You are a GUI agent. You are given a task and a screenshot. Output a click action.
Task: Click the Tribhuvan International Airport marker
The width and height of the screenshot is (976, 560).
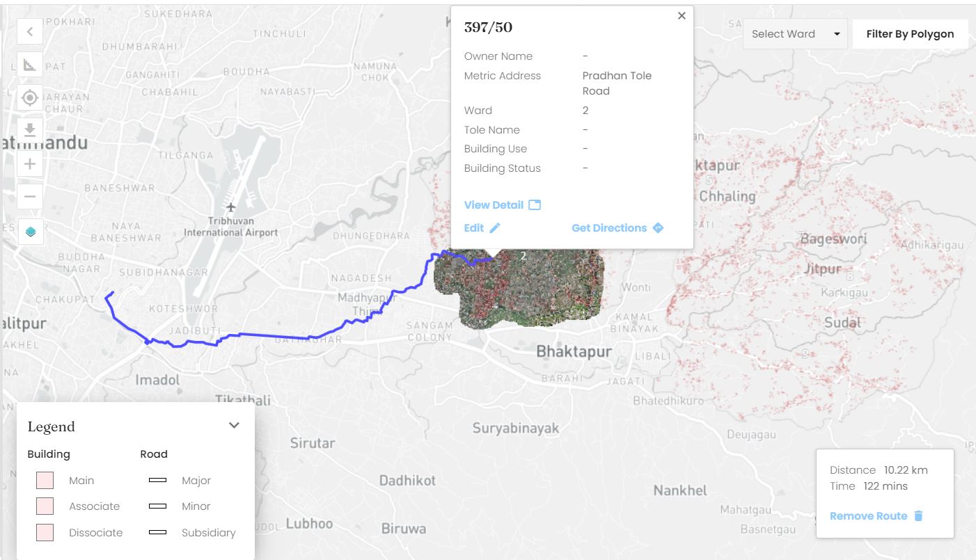coord(231,207)
